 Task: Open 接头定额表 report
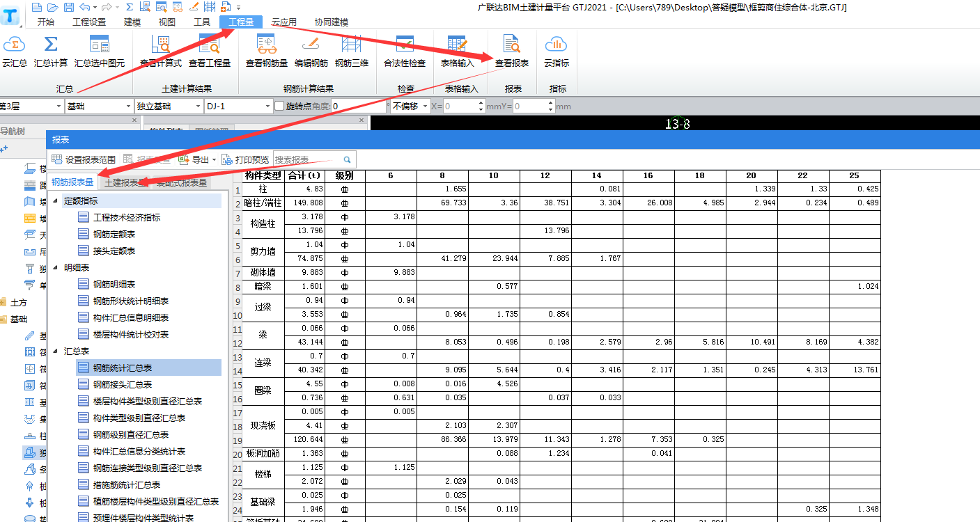114,251
